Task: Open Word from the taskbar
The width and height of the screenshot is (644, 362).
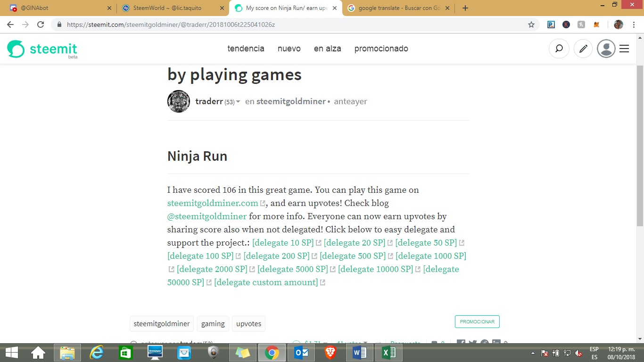Action: pos(360,353)
